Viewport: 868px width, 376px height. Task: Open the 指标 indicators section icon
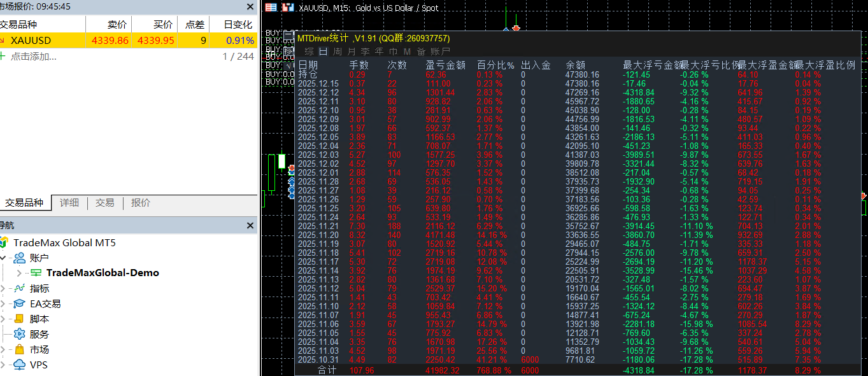(x=18, y=288)
